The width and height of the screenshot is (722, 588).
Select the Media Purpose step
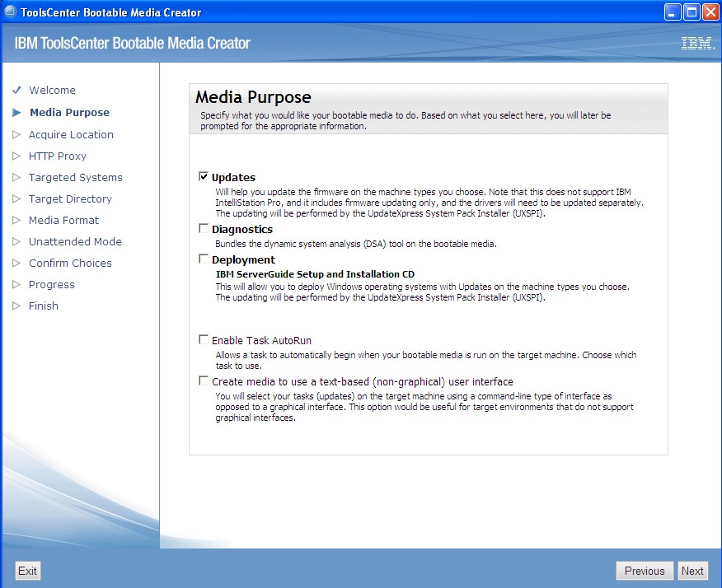click(69, 112)
